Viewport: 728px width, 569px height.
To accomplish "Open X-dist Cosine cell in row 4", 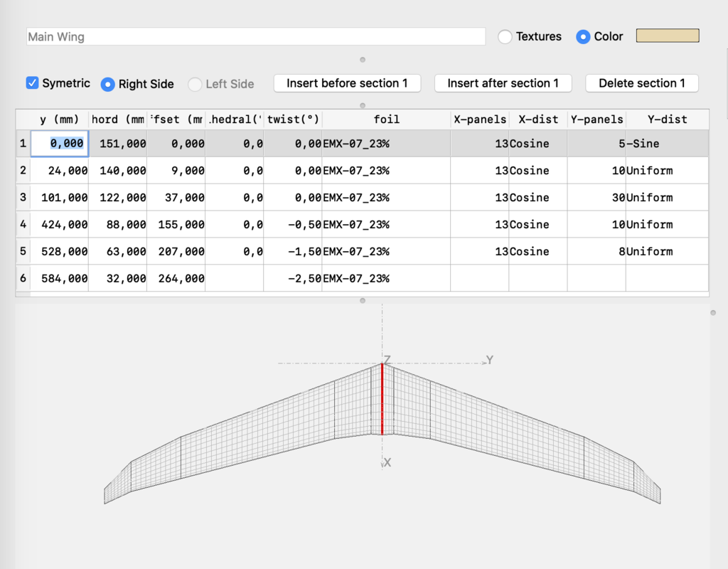I will click(x=537, y=225).
